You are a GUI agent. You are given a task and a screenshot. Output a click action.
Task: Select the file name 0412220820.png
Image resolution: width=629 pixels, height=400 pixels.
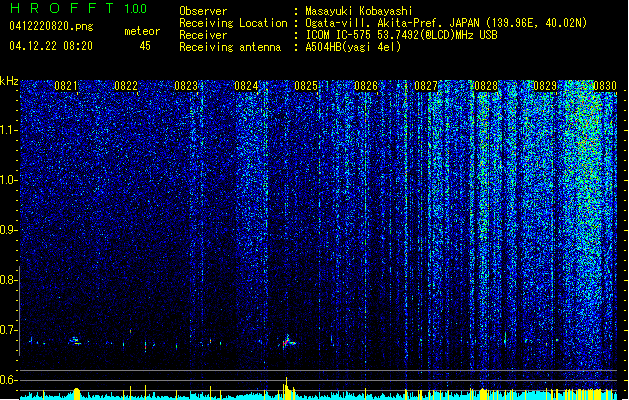(x=51, y=26)
